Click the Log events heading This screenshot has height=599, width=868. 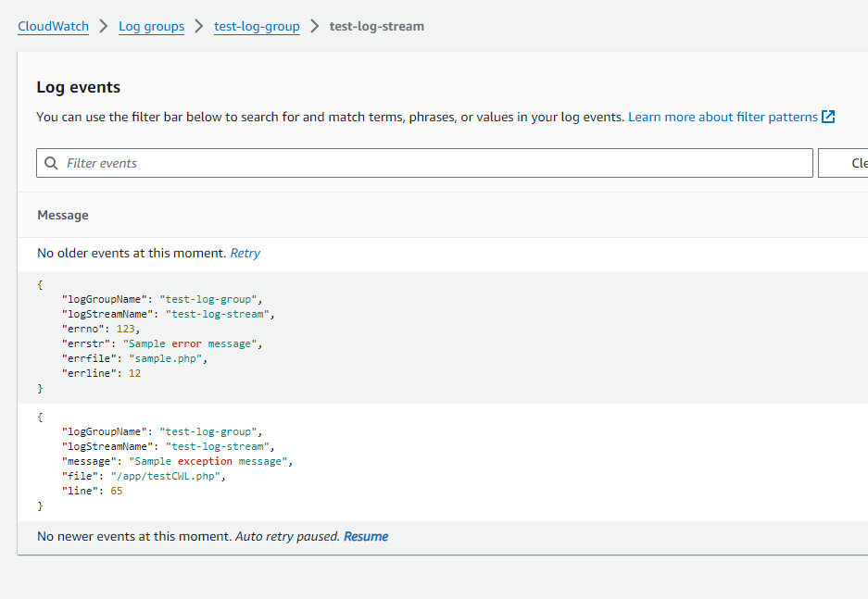point(78,86)
